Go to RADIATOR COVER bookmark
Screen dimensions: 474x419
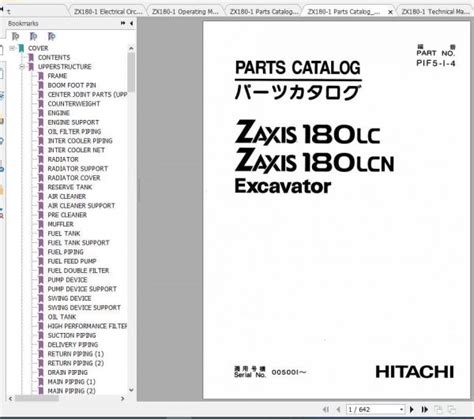click(x=74, y=178)
